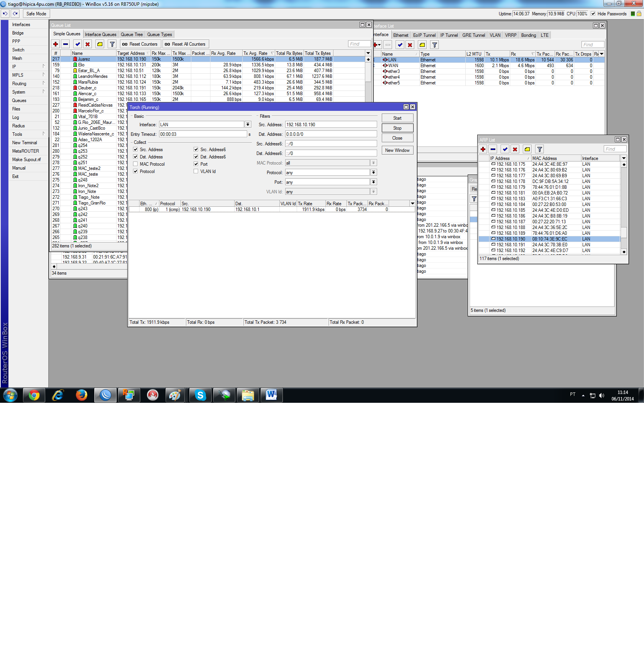Screen dimensions: 644x646
Task: Toggle Dst. Address6 collect checkbox
Action: pos(196,157)
